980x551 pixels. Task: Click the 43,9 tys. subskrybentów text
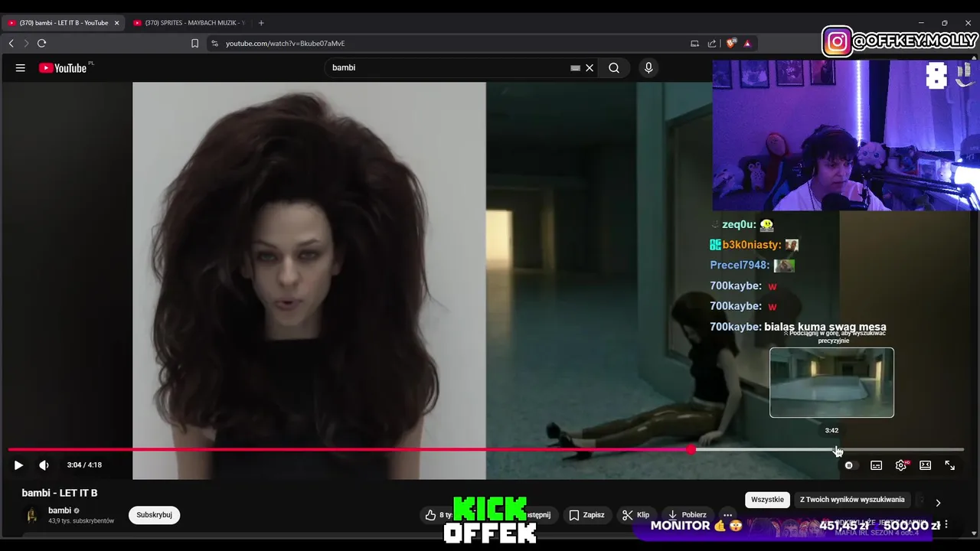tap(81, 521)
